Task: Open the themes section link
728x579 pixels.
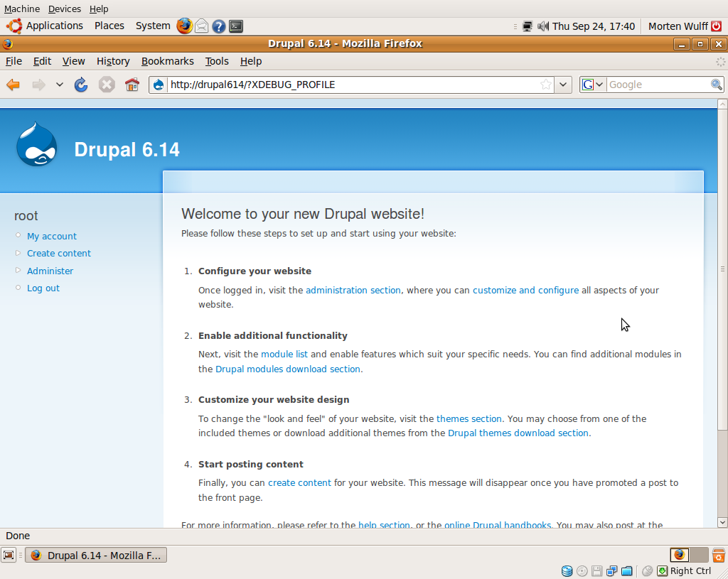Action: pos(469,418)
